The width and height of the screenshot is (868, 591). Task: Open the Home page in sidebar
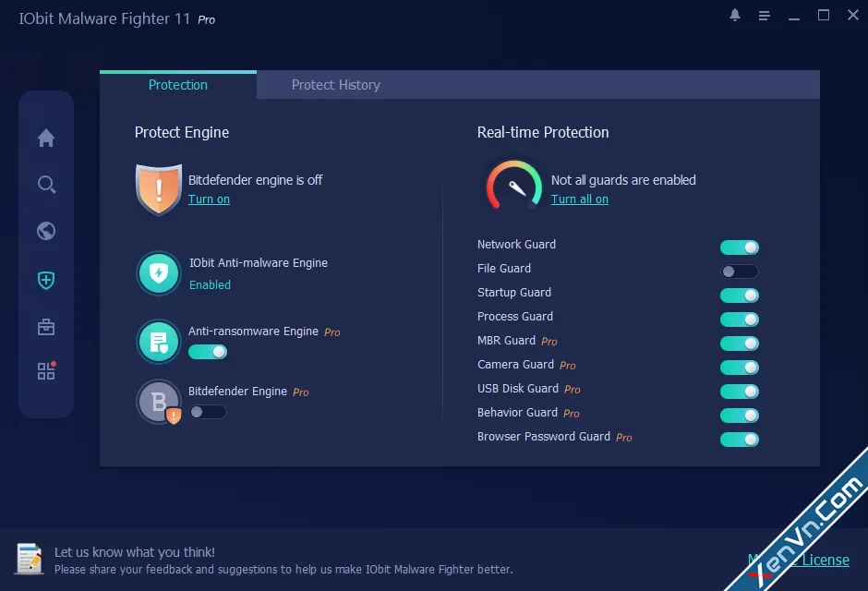[46, 138]
